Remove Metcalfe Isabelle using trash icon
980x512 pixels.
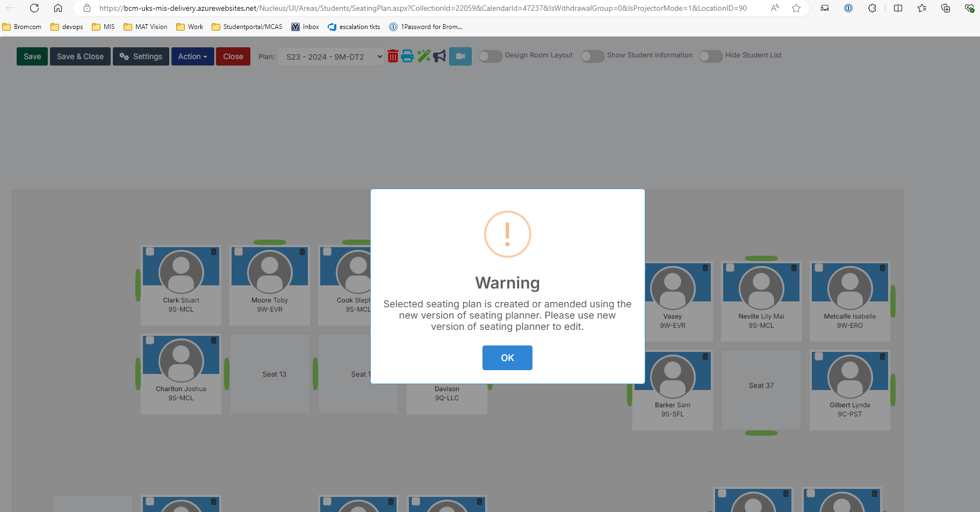(x=883, y=268)
